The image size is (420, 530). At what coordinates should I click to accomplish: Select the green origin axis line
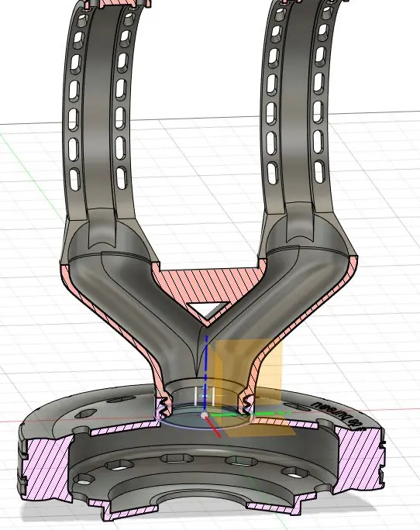pyautogui.click(x=249, y=414)
